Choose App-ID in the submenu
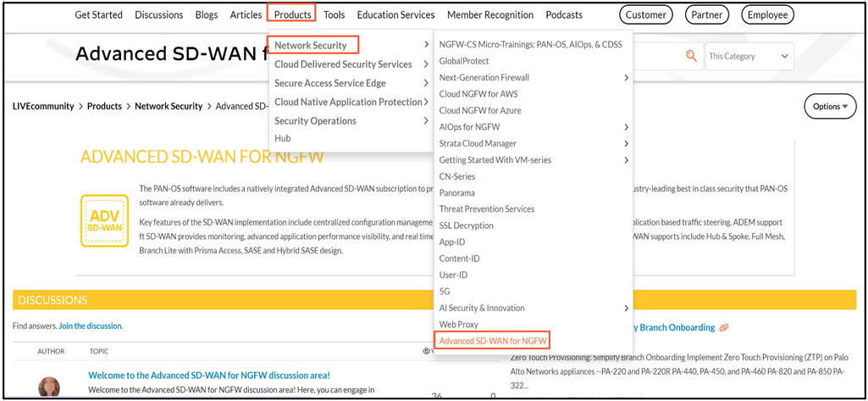 451,242
